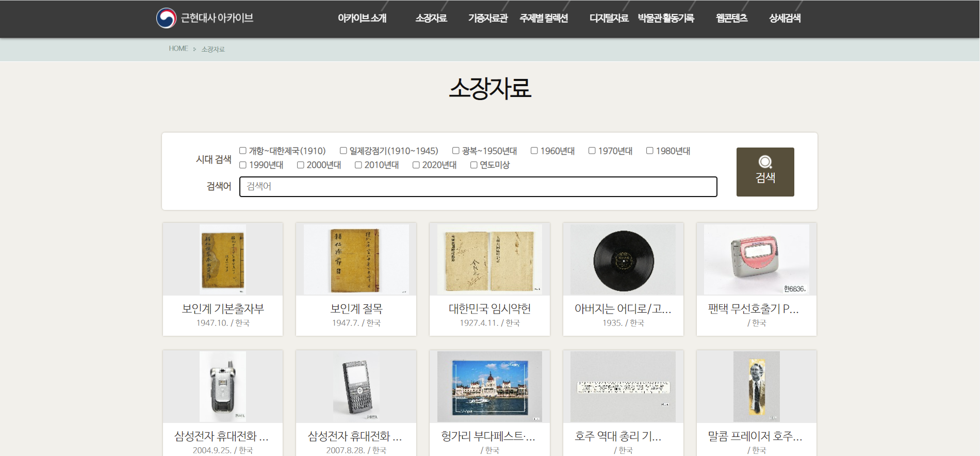980x456 pixels.
Task: Go to 상세검색 in the top navigation
Action: click(x=785, y=18)
